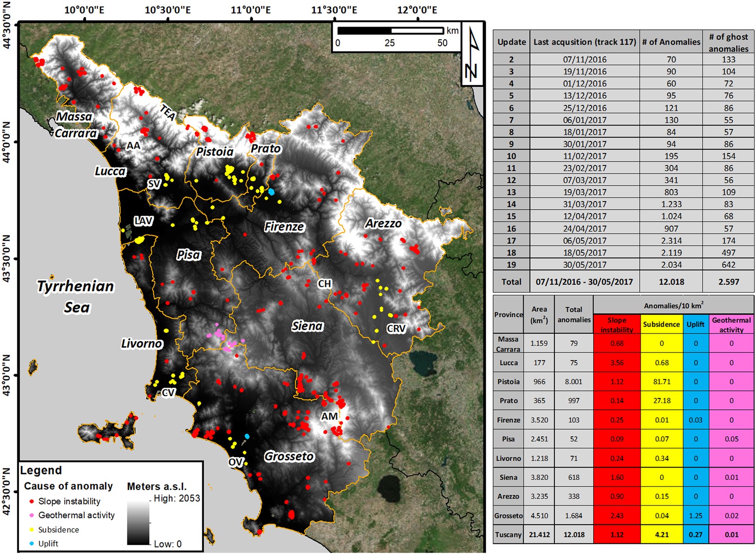756x554 pixels.
Task: Select the yellow Subsidence column header
Action: pos(661,324)
